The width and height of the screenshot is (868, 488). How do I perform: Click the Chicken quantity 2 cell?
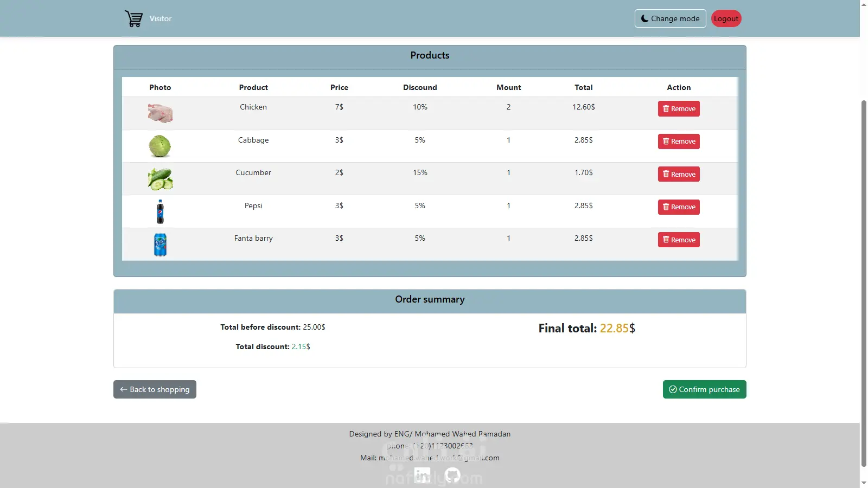(508, 107)
